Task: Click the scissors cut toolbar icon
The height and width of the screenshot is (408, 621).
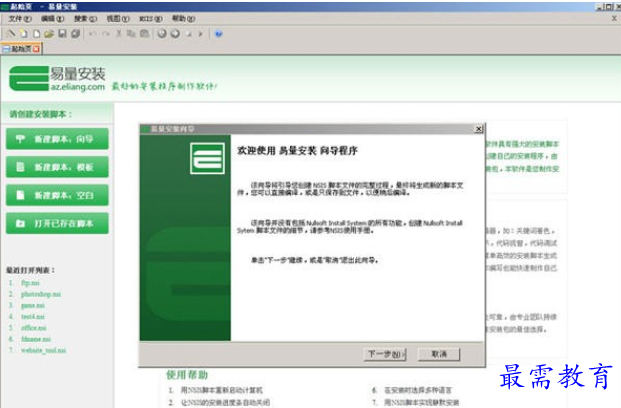Action: 118,34
